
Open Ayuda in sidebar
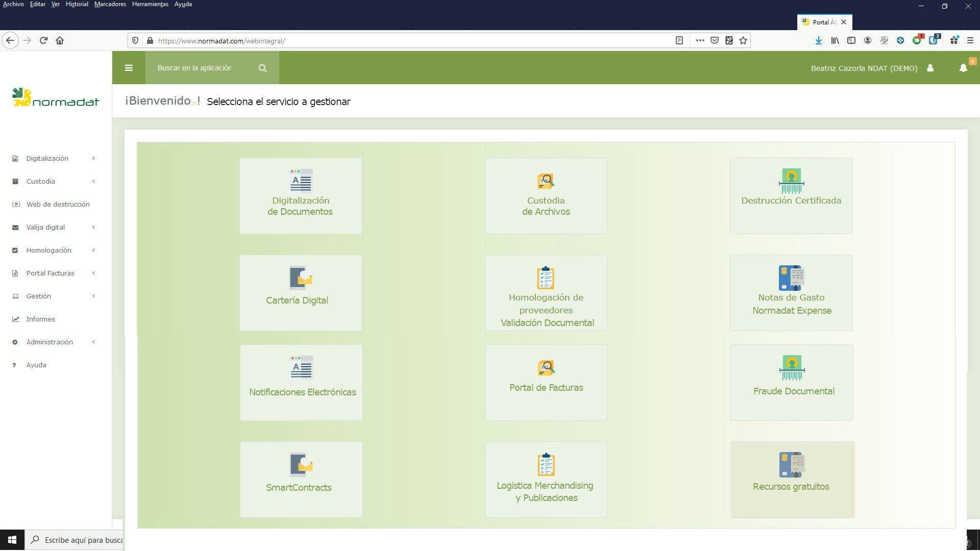(36, 365)
